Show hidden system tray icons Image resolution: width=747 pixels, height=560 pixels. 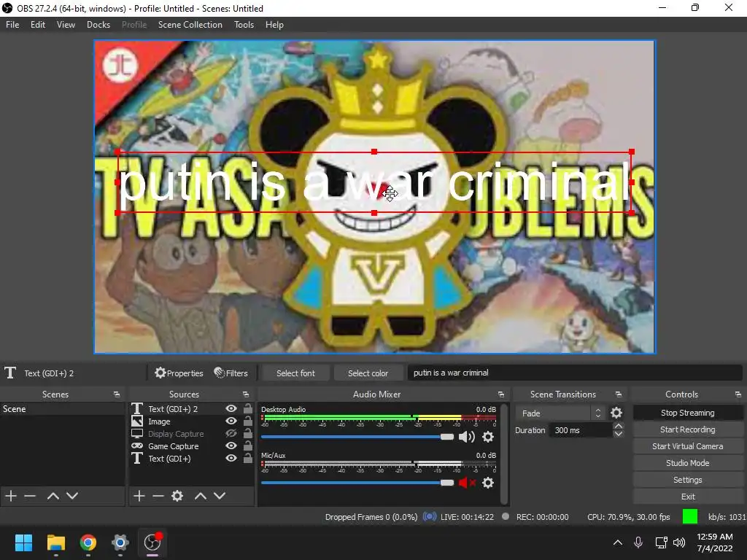pyautogui.click(x=618, y=542)
